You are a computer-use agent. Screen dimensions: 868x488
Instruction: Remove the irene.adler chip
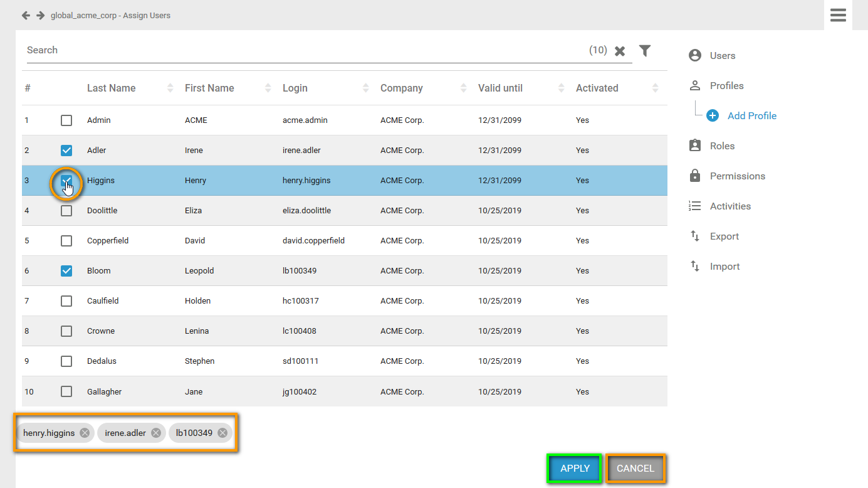(x=156, y=433)
